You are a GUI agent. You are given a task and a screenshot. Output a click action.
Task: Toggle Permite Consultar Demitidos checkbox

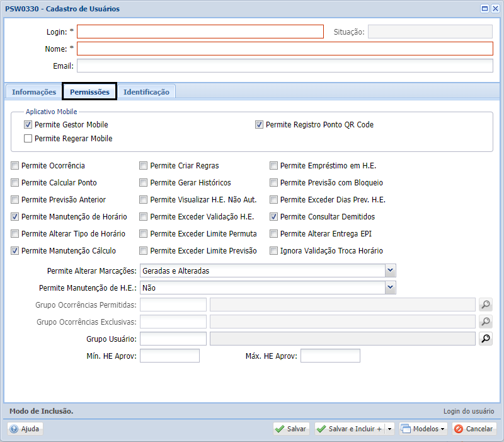(274, 217)
